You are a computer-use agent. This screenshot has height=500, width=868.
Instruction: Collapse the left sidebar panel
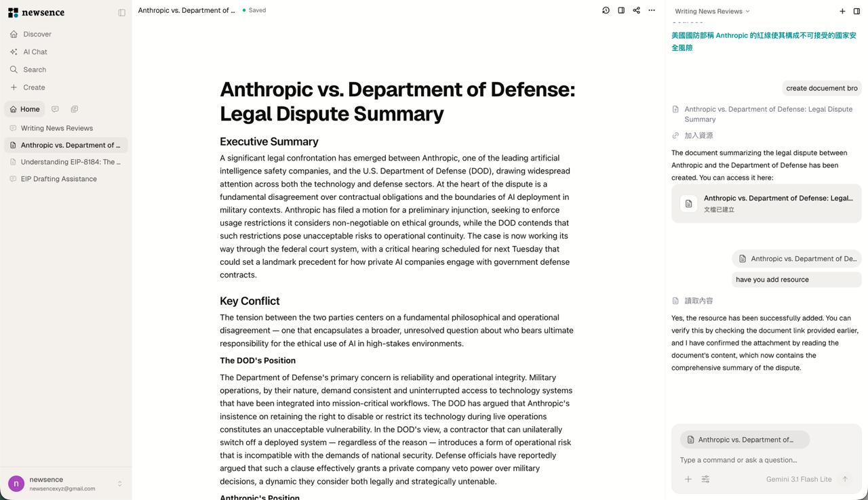[x=121, y=12]
